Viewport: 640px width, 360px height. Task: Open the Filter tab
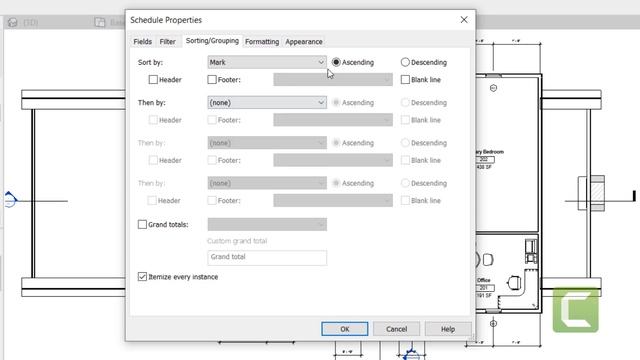coord(167,42)
